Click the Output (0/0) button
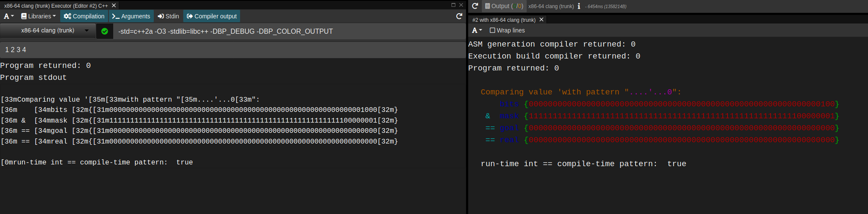 coord(504,6)
